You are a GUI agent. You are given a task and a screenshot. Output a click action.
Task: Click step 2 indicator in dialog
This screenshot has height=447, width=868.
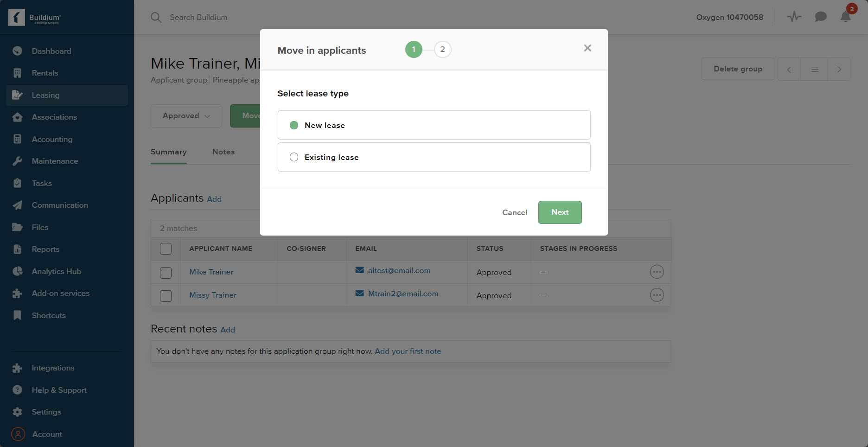(443, 49)
